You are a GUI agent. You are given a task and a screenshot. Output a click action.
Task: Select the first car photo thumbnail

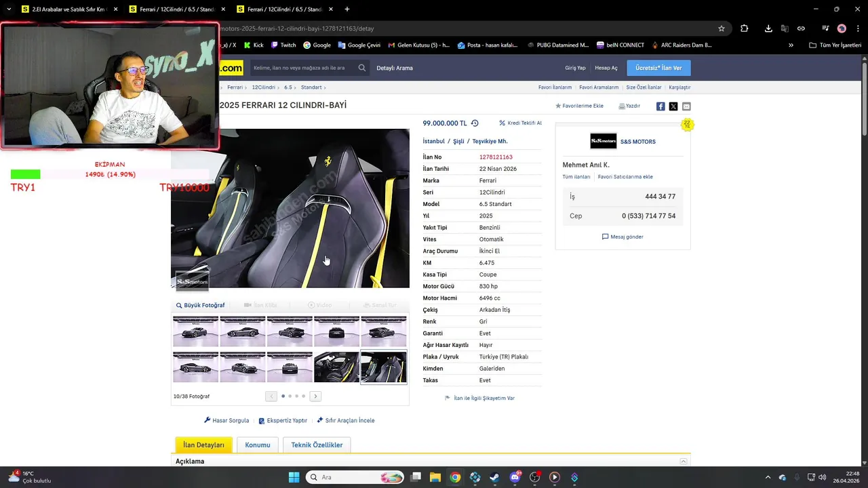click(195, 331)
